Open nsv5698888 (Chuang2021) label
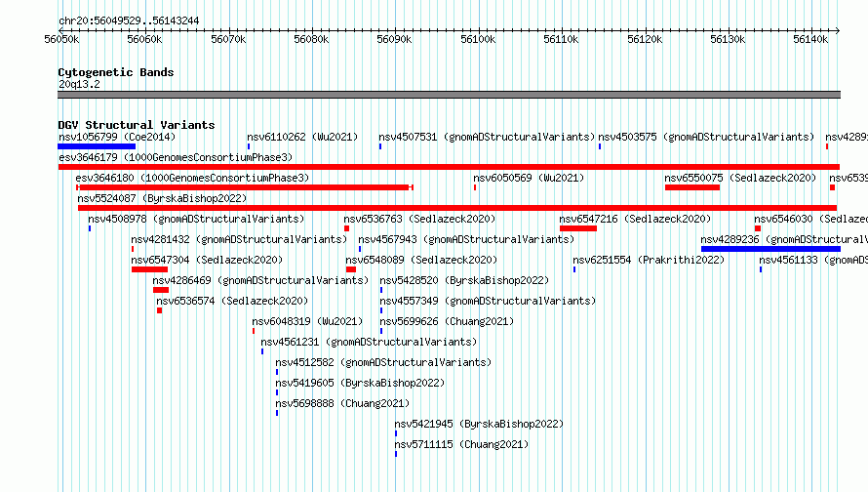The width and height of the screenshot is (868, 492). point(342,403)
